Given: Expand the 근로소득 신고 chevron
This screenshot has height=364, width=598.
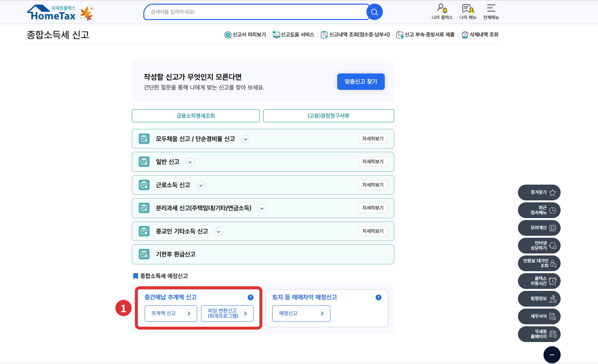Looking at the screenshot, I should tap(201, 185).
